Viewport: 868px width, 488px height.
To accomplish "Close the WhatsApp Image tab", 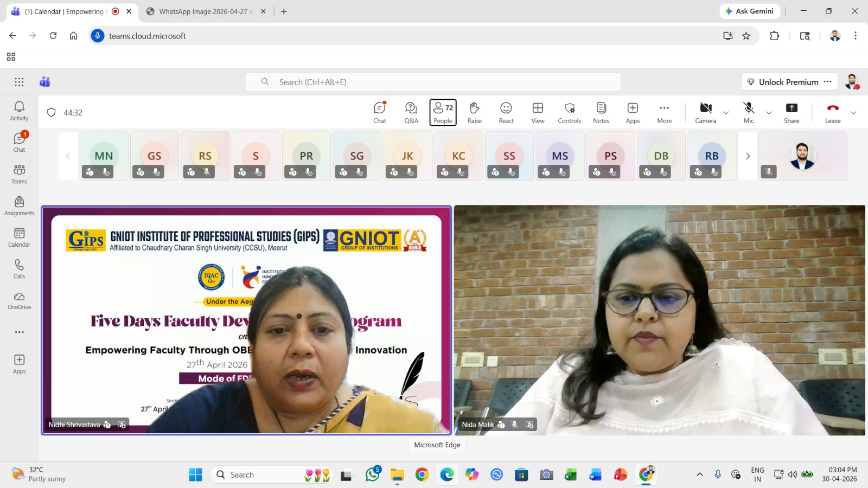I will [x=263, y=11].
